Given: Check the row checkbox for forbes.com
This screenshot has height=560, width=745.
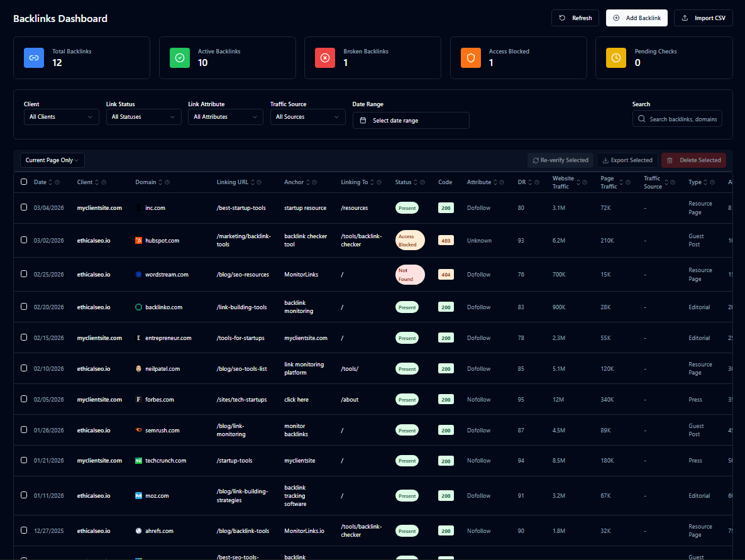Looking at the screenshot, I should (x=24, y=399).
